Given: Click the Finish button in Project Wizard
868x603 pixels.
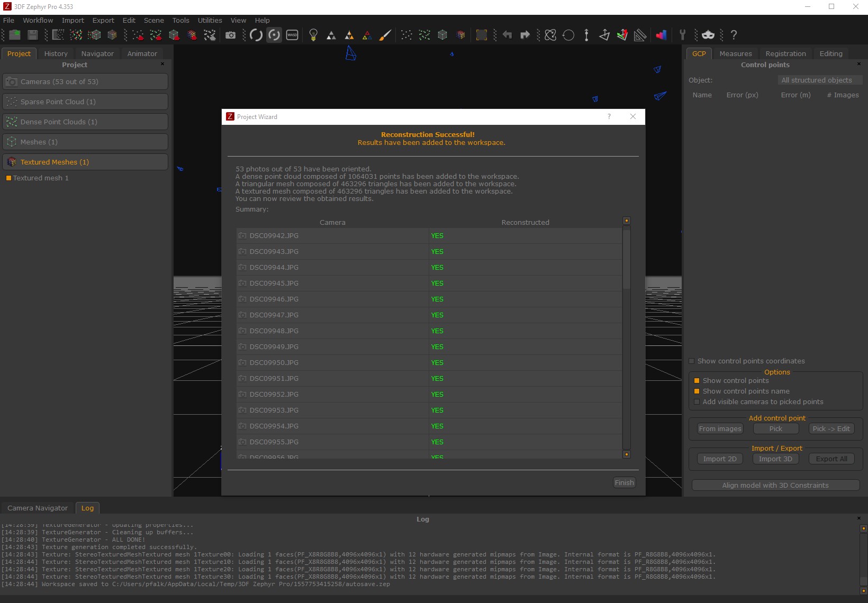Looking at the screenshot, I should 624,482.
